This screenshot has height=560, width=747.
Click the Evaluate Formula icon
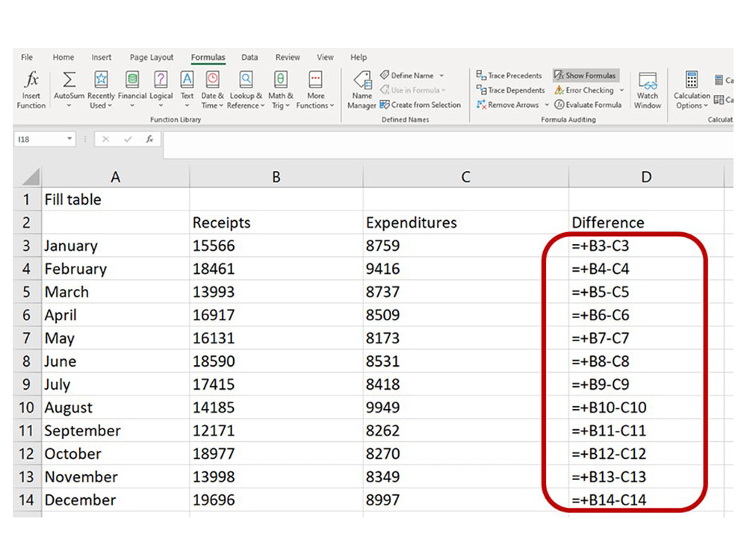pyautogui.click(x=589, y=105)
